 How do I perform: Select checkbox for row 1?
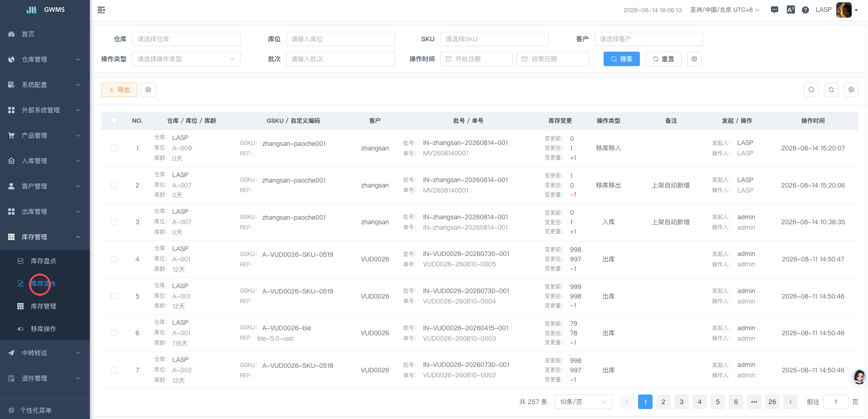click(114, 148)
